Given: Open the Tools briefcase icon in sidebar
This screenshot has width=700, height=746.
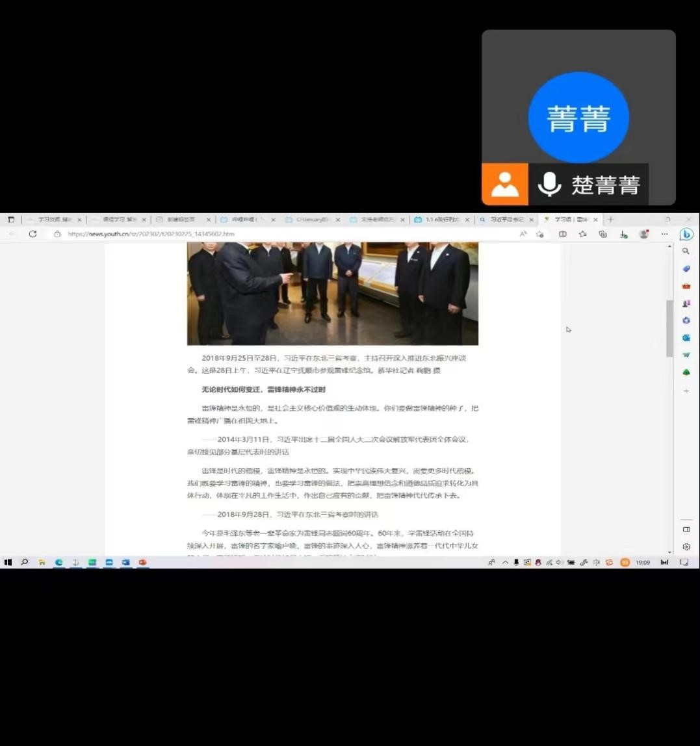Looking at the screenshot, I should pyautogui.click(x=686, y=286).
